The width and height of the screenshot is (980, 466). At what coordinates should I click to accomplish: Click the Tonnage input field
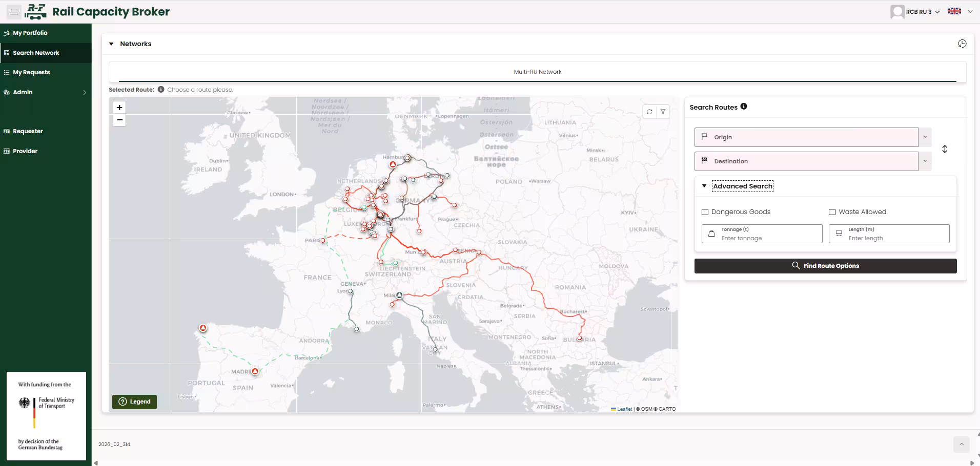762,234
